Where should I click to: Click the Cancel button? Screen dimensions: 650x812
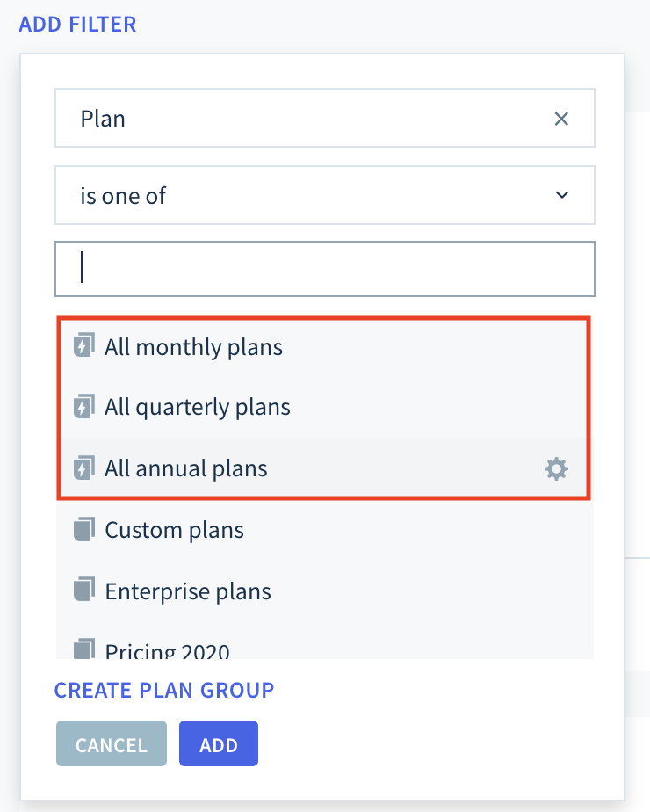coord(112,743)
